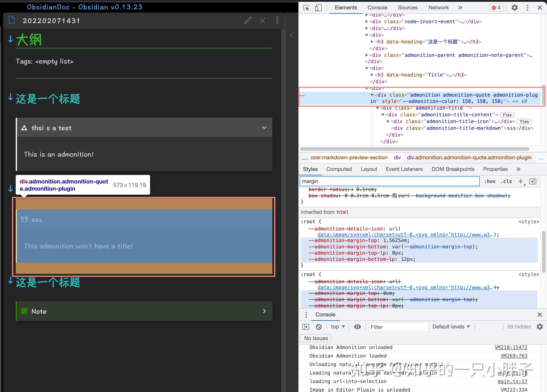
Task: Open the DevTools settings gear
Action: coord(515,8)
